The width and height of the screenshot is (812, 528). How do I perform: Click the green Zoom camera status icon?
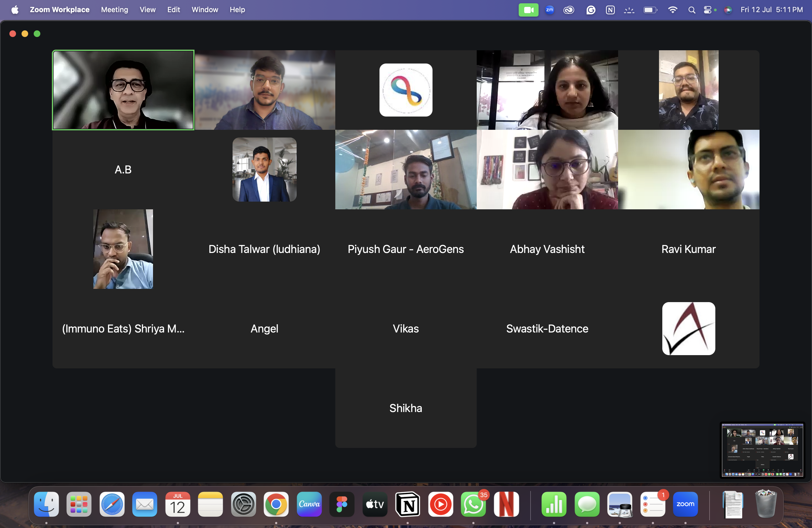[x=528, y=10]
